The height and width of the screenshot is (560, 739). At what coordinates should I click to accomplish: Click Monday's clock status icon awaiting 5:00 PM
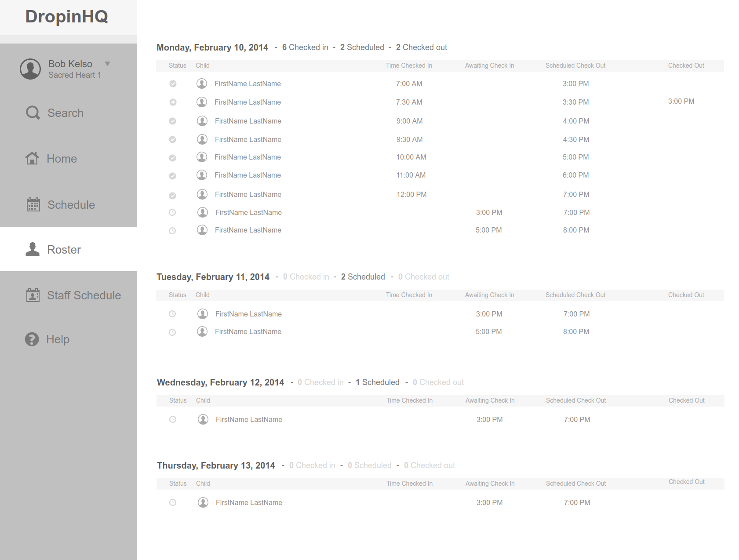(x=172, y=231)
